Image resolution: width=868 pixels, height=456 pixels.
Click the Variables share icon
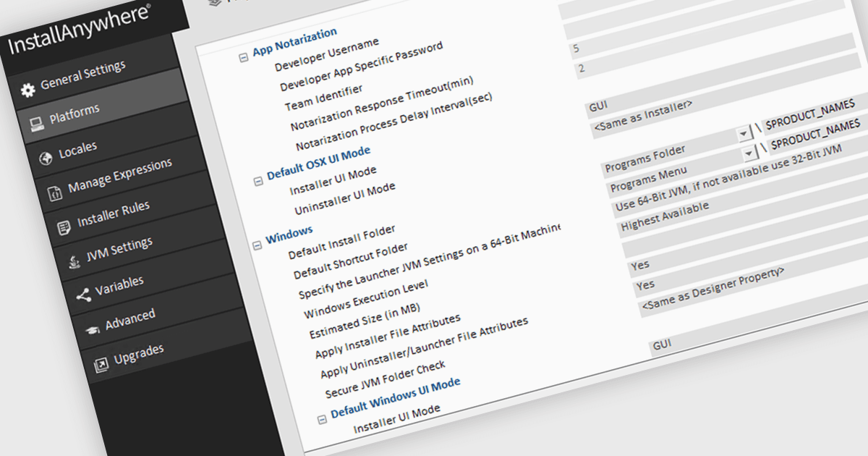pyautogui.click(x=82, y=295)
